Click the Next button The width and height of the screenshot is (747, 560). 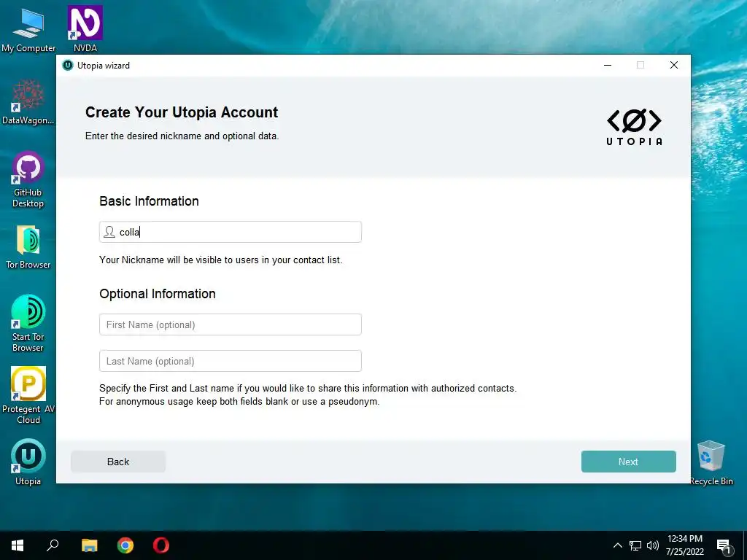click(628, 462)
